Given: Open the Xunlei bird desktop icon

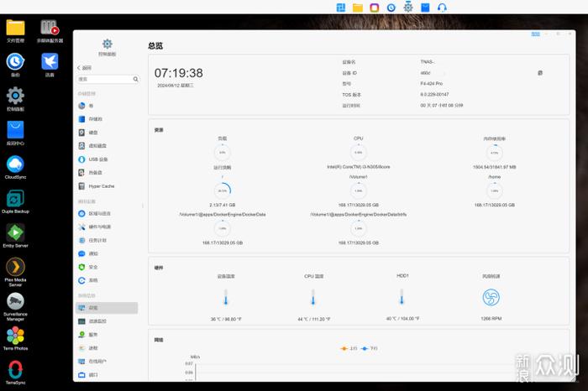Looking at the screenshot, I should pos(50,65).
